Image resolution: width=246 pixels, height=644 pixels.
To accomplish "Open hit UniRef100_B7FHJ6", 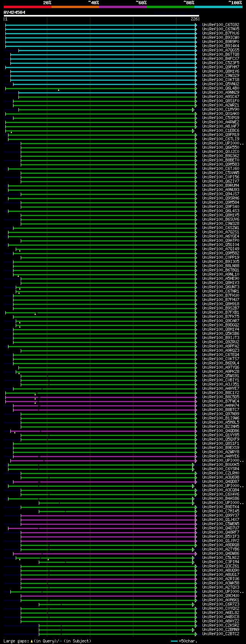I will pyautogui.click(x=221, y=33).
